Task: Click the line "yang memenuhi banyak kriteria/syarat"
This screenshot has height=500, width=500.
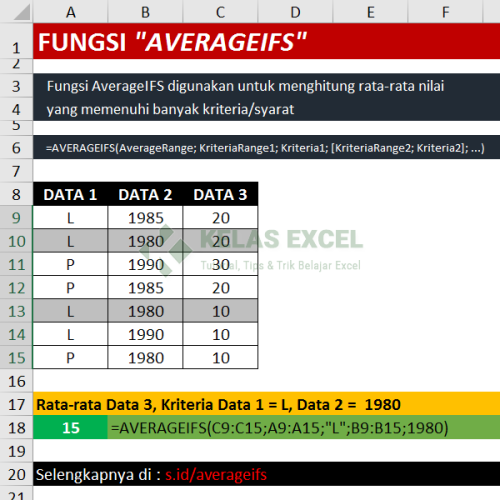Action: pos(170,109)
